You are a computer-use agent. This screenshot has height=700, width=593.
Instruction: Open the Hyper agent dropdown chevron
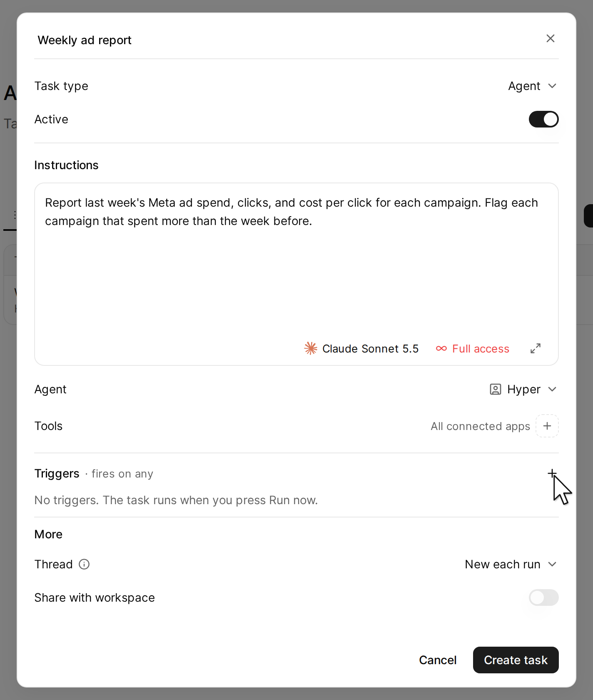coord(552,389)
